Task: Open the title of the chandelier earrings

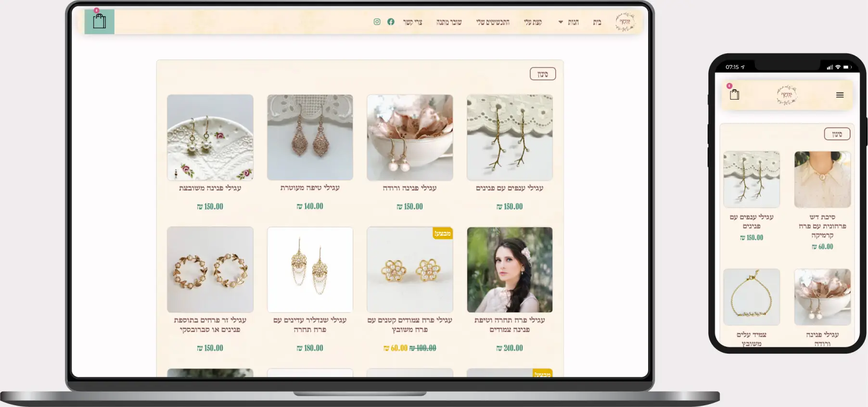Action: [x=310, y=325]
